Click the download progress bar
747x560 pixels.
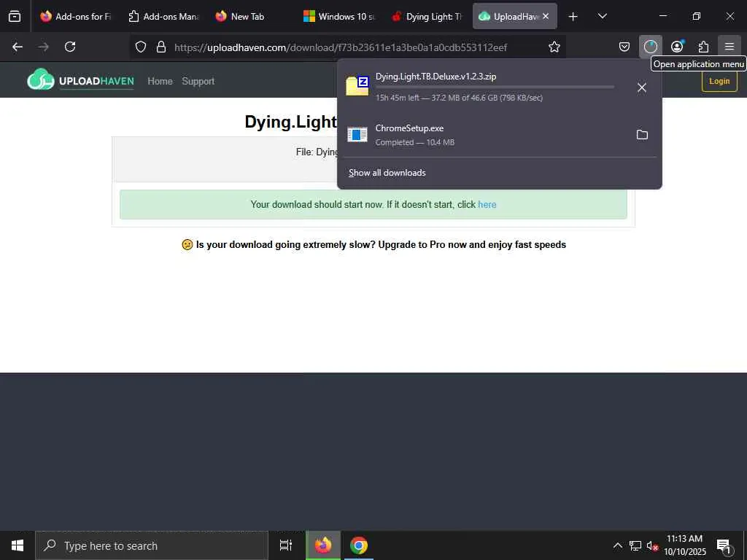tap(495, 87)
